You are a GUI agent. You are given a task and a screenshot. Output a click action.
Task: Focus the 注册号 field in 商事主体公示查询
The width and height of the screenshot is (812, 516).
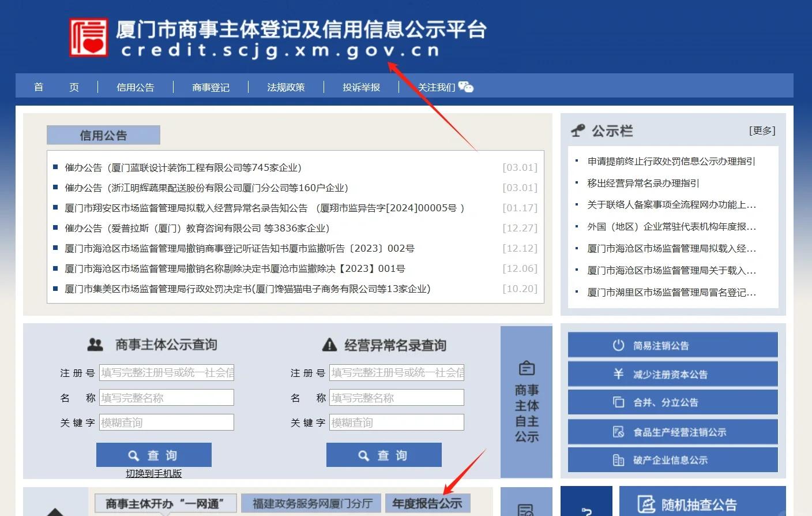(167, 373)
